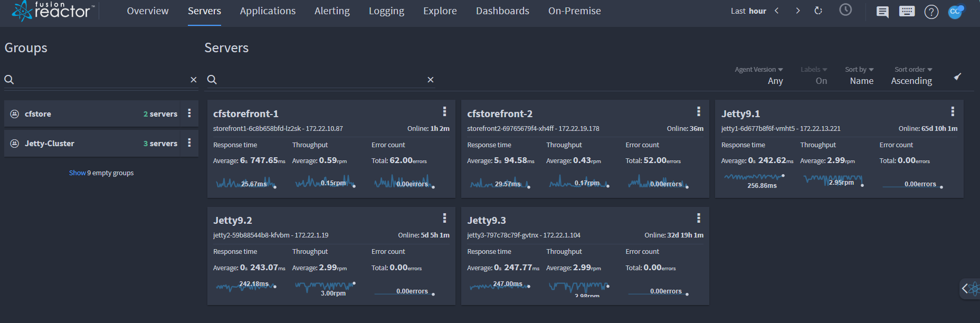The image size is (980, 323).
Task: Click the cfstore group icon
Action: 15,114
